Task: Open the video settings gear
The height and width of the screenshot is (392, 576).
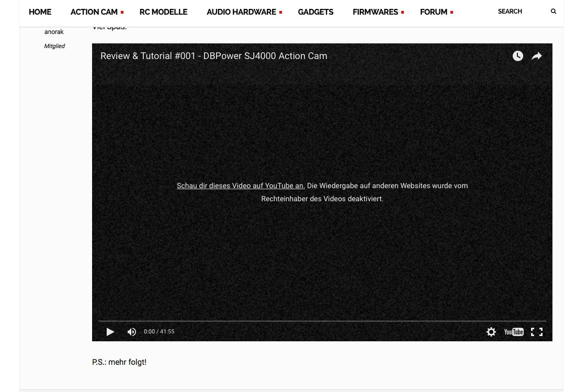Action: coord(491,332)
